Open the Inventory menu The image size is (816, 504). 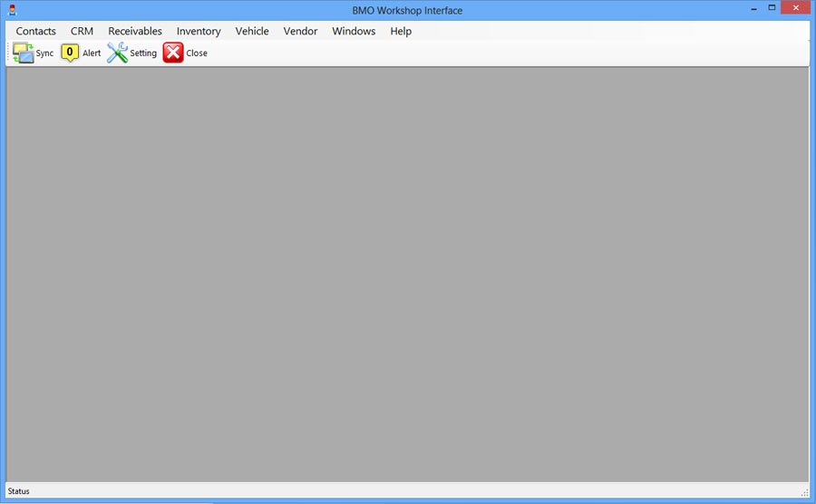click(x=199, y=31)
